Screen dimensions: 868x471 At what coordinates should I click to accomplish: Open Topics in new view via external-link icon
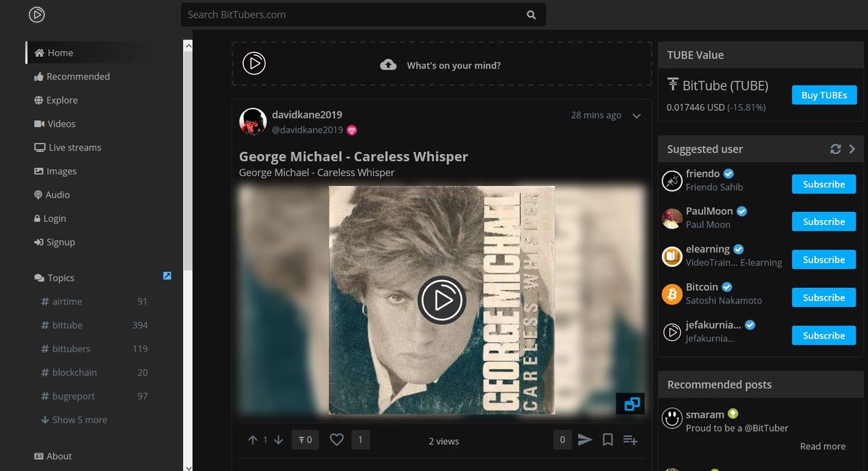point(166,276)
